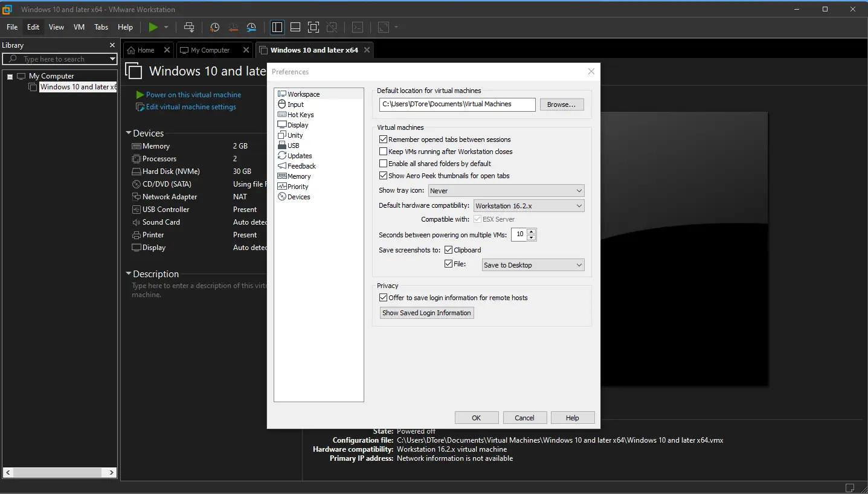This screenshot has height=494, width=868.
Task: Open the VM menu
Action: pos(79,27)
